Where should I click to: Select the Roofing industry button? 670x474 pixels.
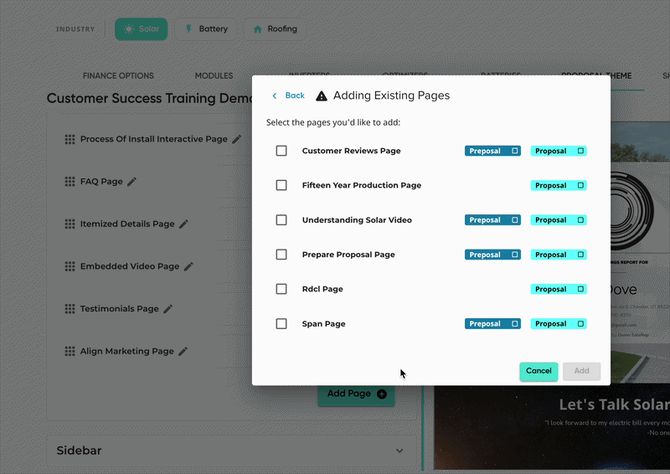coord(275,29)
